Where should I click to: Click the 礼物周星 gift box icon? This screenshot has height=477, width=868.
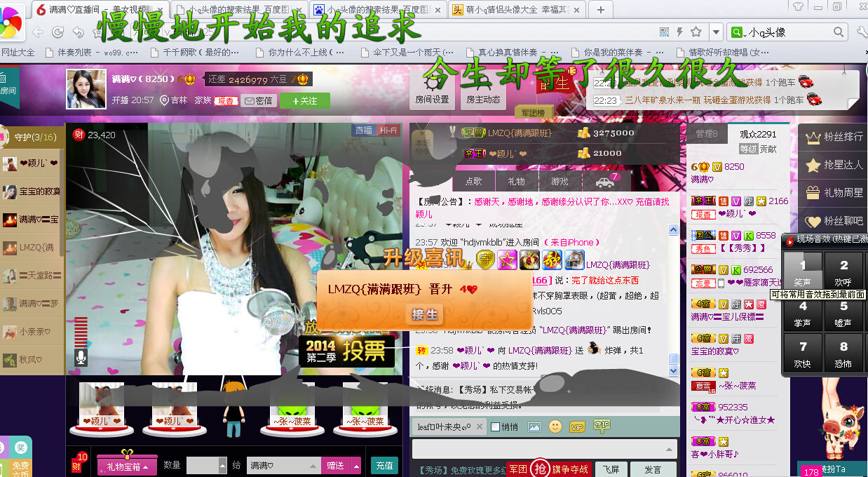click(x=813, y=193)
